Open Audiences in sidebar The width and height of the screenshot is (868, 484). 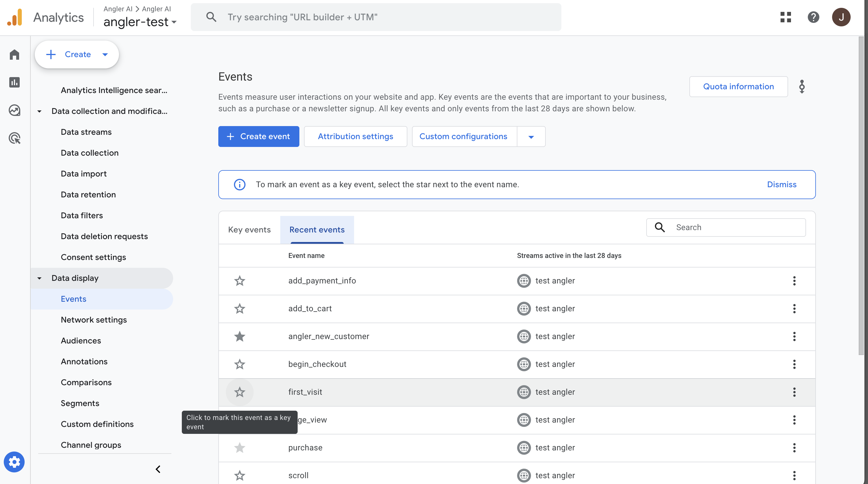point(81,341)
